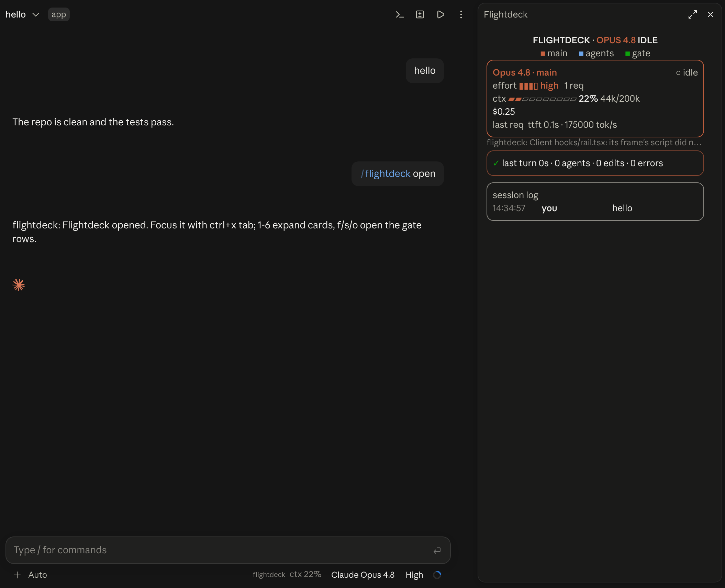Click the Flightdeck panel title

pos(505,14)
